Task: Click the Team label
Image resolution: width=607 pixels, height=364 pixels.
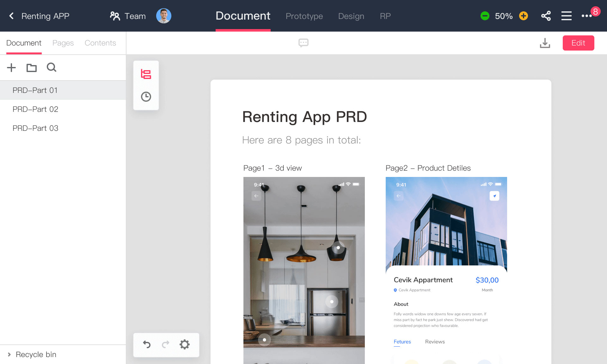Action: click(135, 16)
